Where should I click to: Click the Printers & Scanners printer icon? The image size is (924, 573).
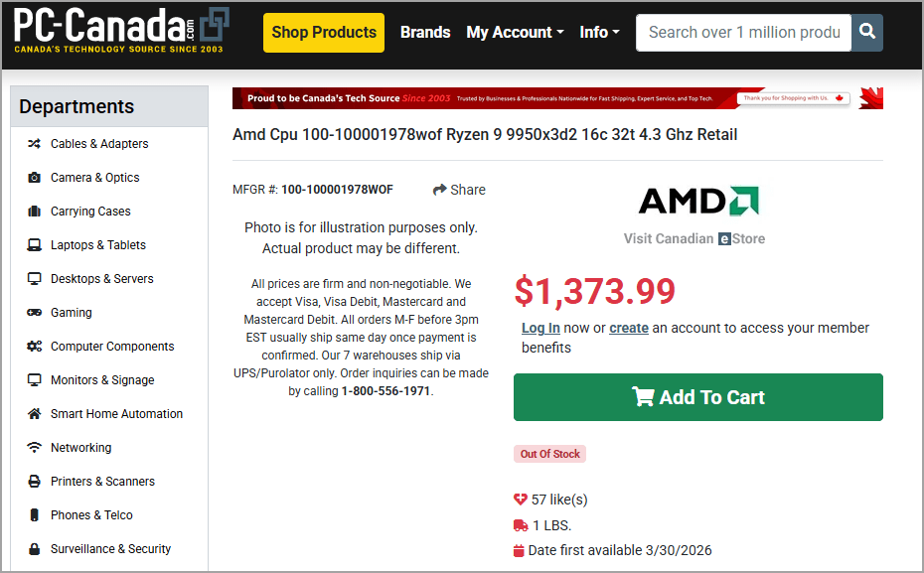pyautogui.click(x=34, y=482)
